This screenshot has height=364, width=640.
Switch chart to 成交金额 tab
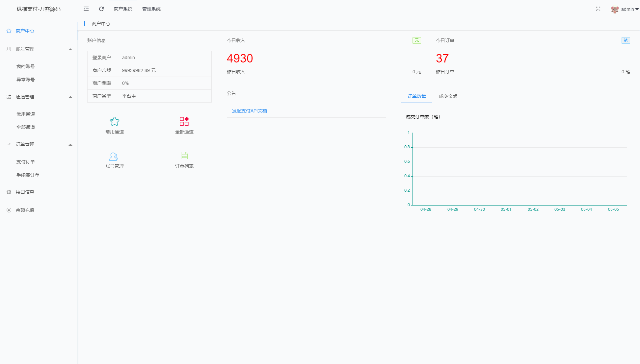448,96
